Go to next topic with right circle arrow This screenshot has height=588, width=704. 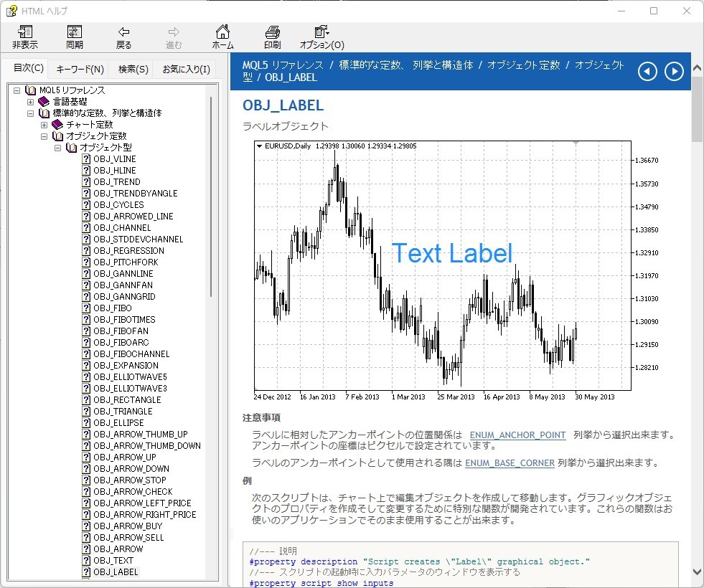click(x=673, y=71)
